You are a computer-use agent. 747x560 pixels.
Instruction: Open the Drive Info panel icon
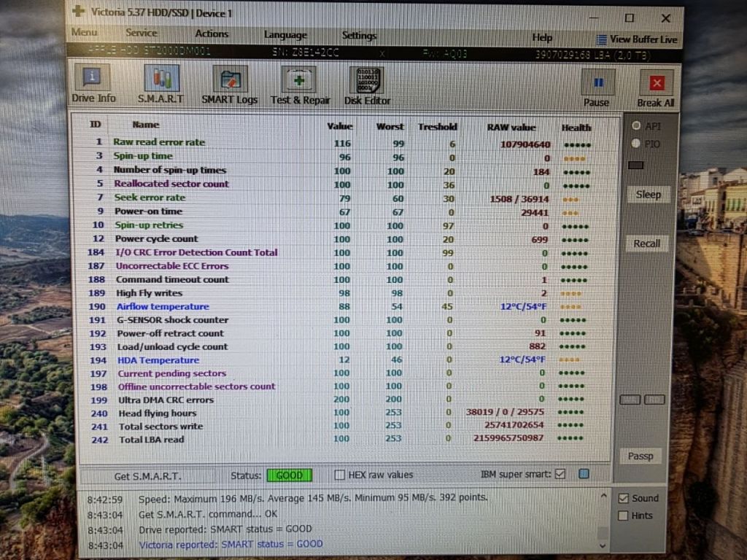point(93,77)
